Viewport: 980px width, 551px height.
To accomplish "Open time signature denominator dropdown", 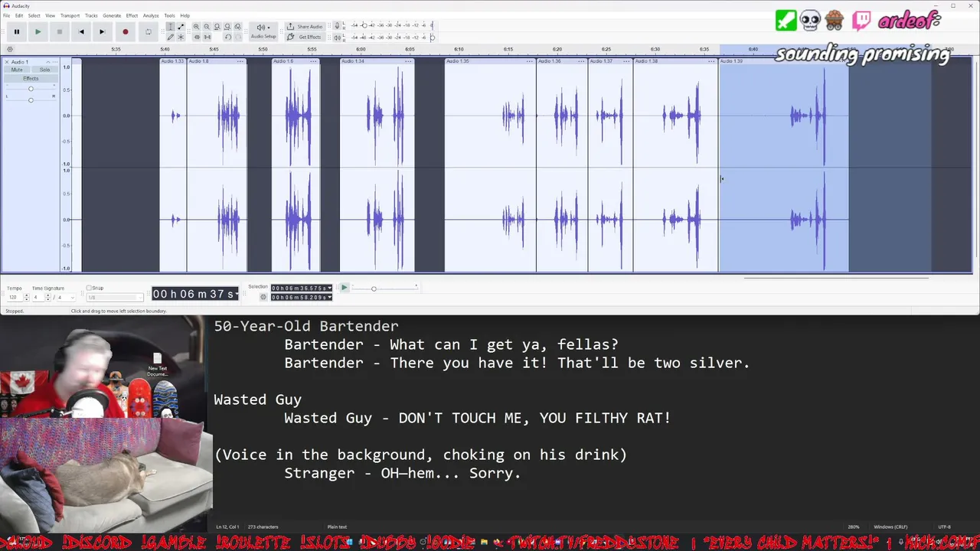I will click(x=67, y=297).
